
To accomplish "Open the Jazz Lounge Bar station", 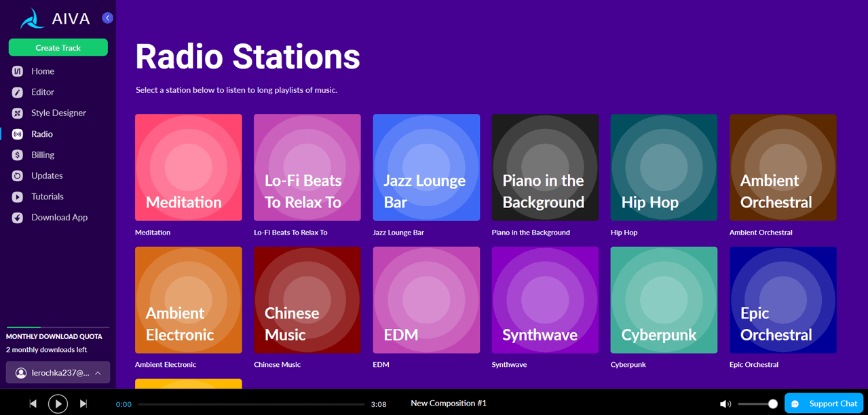I will pos(426,167).
